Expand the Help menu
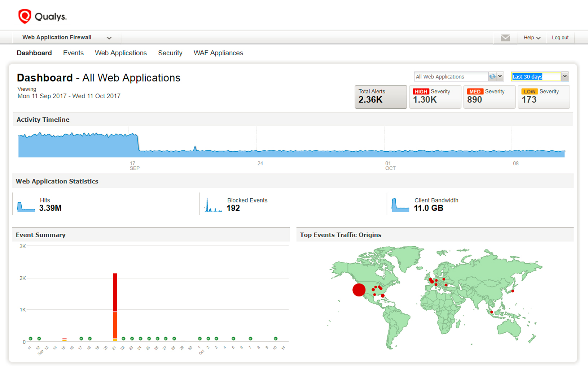Viewport: 588px width, 372px height. coord(532,38)
